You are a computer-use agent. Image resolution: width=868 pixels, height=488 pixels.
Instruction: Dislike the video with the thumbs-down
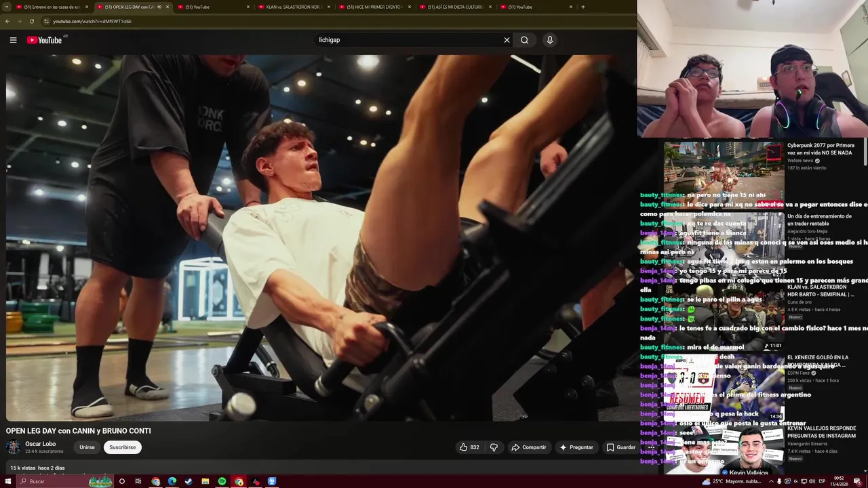(494, 447)
